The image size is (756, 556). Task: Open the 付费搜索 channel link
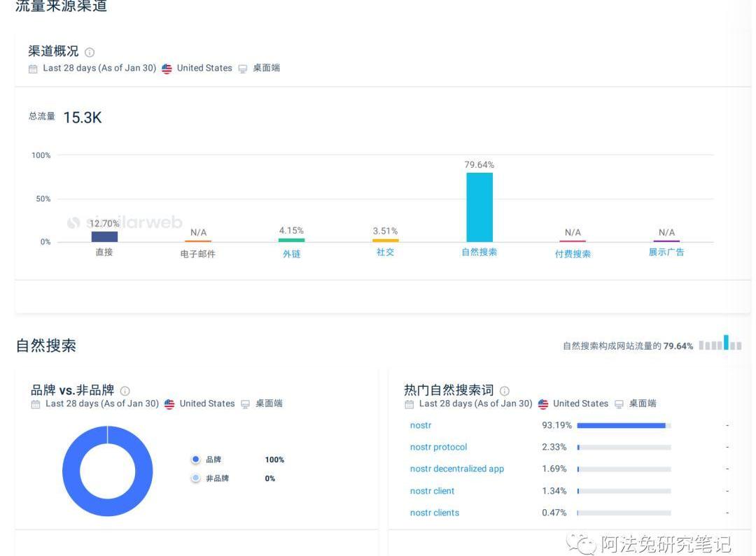tap(573, 254)
